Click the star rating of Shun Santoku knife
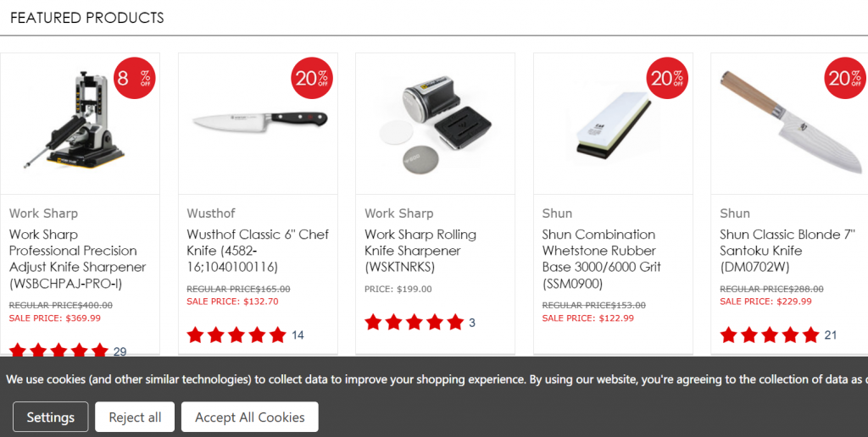Screen dimensions: 868x437 (x=770, y=335)
